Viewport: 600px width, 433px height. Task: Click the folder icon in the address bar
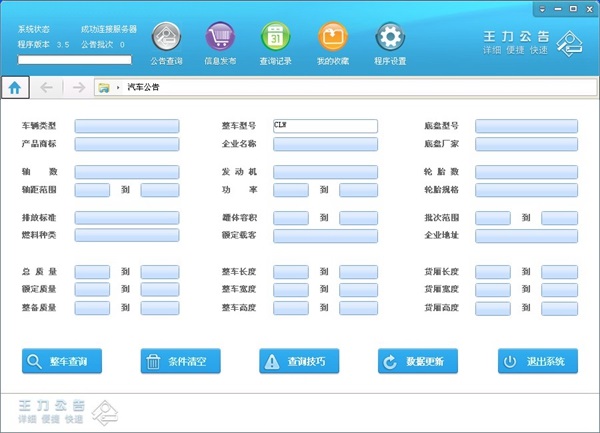(x=104, y=88)
